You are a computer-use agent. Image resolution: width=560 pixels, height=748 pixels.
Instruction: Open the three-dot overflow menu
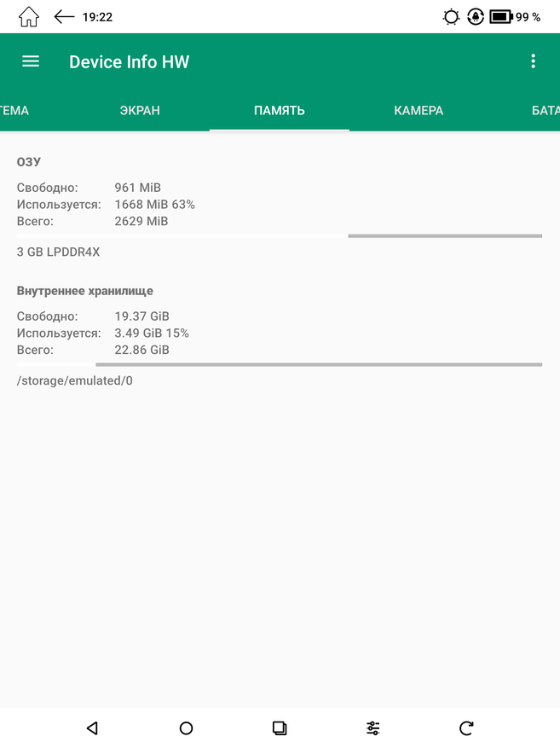click(x=533, y=61)
